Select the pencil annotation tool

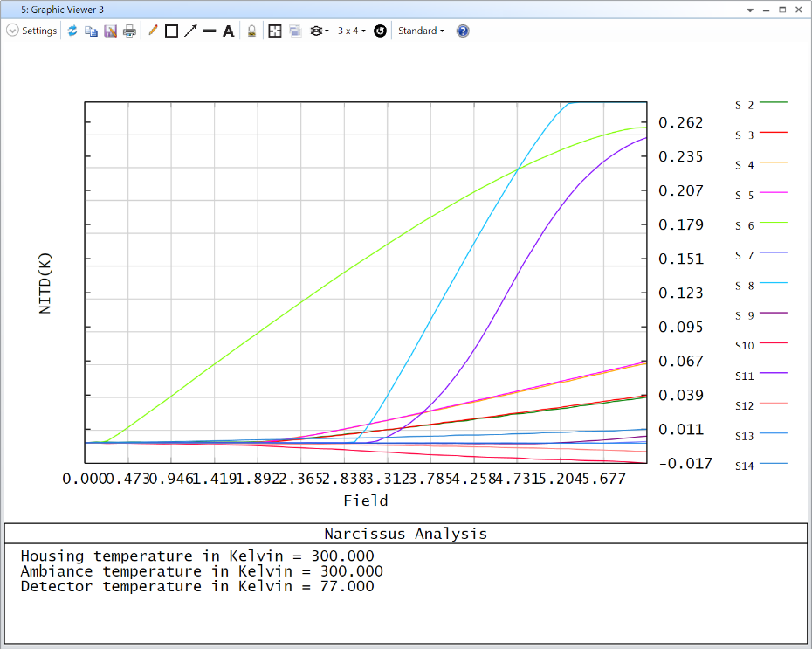pyautogui.click(x=153, y=31)
